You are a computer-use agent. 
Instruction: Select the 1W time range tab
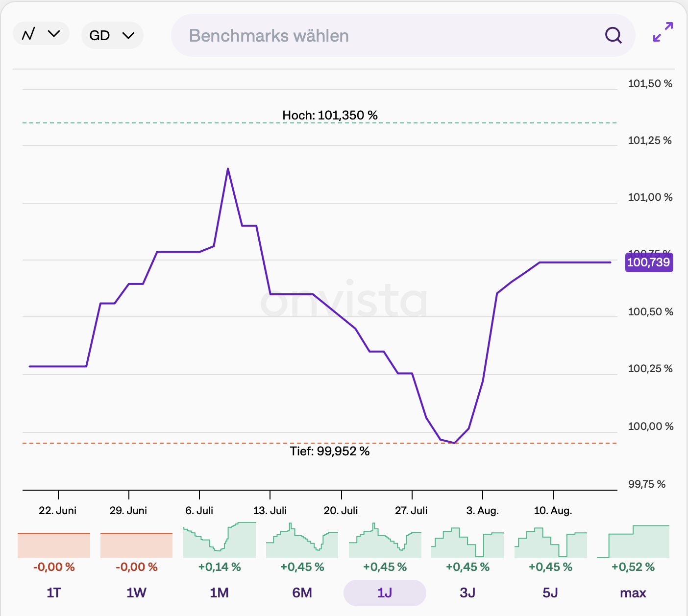(x=136, y=593)
